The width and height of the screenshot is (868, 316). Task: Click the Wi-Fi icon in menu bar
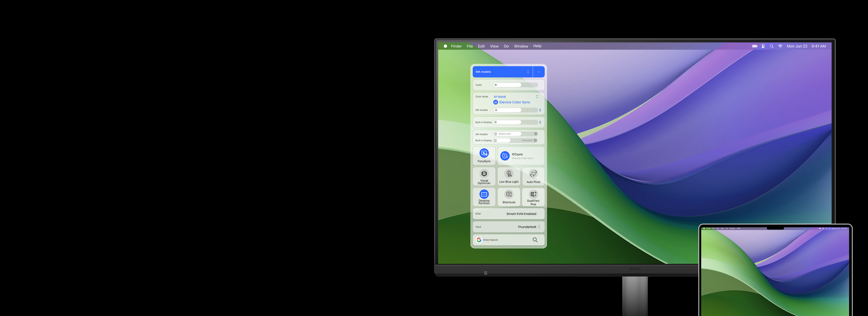pyautogui.click(x=780, y=46)
